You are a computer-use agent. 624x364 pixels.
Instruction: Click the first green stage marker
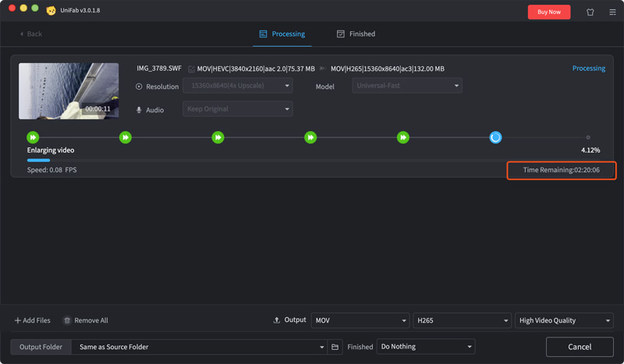tap(33, 138)
